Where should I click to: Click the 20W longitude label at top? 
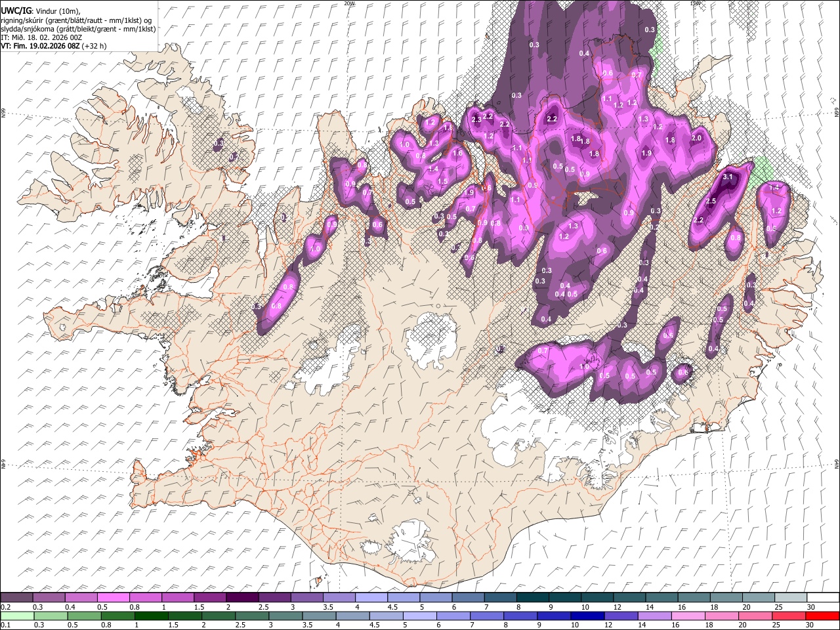[x=349, y=3]
